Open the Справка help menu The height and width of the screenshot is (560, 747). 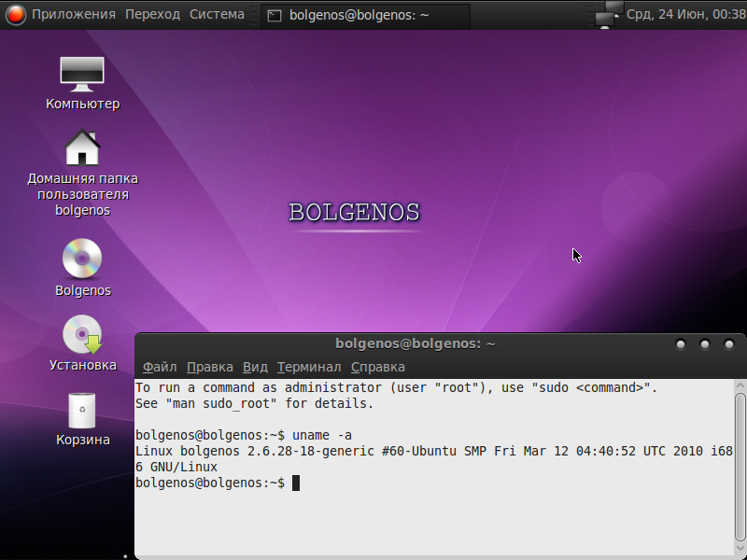pos(377,367)
